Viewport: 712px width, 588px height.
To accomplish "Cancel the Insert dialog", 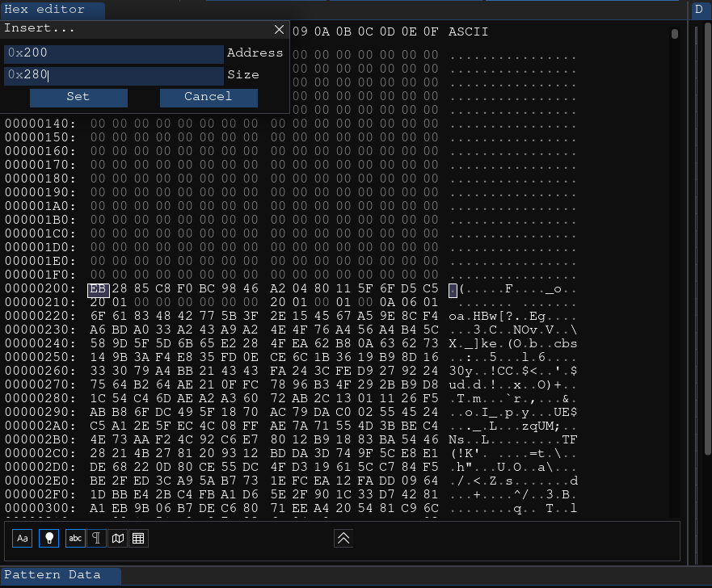I will [209, 97].
